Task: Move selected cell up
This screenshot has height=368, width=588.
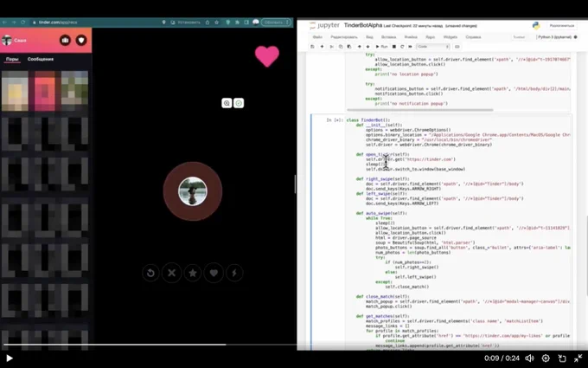Action: pyautogui.click(x=359, y=47)
